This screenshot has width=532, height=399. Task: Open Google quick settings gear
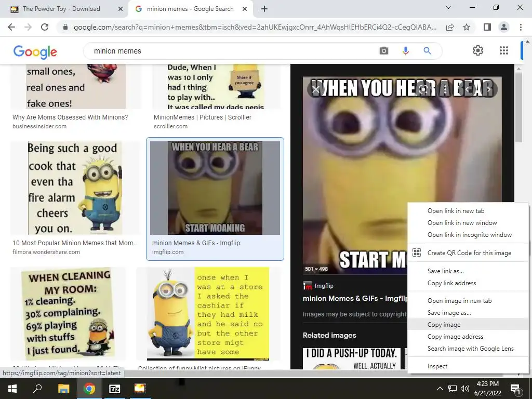pyautogui.click(x=478, y=50)
